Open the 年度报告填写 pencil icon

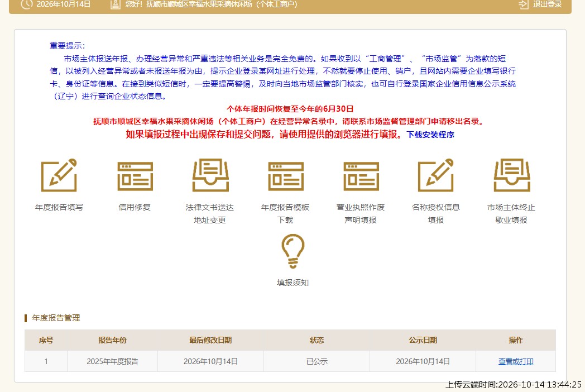[59, 175]
